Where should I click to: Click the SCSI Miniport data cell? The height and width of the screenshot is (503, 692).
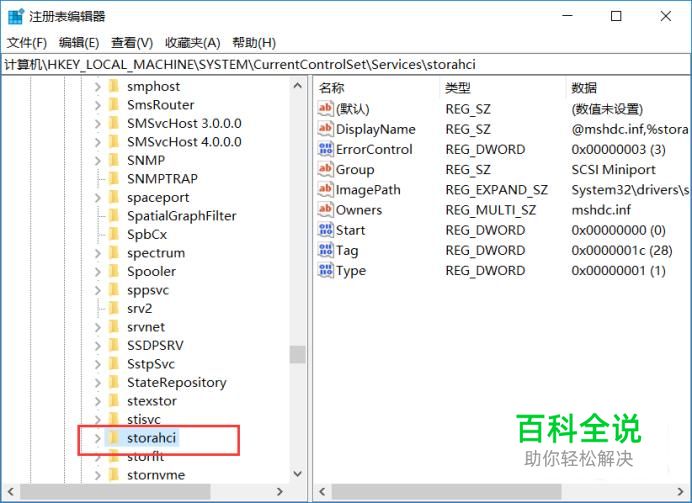tap(613, 170)
